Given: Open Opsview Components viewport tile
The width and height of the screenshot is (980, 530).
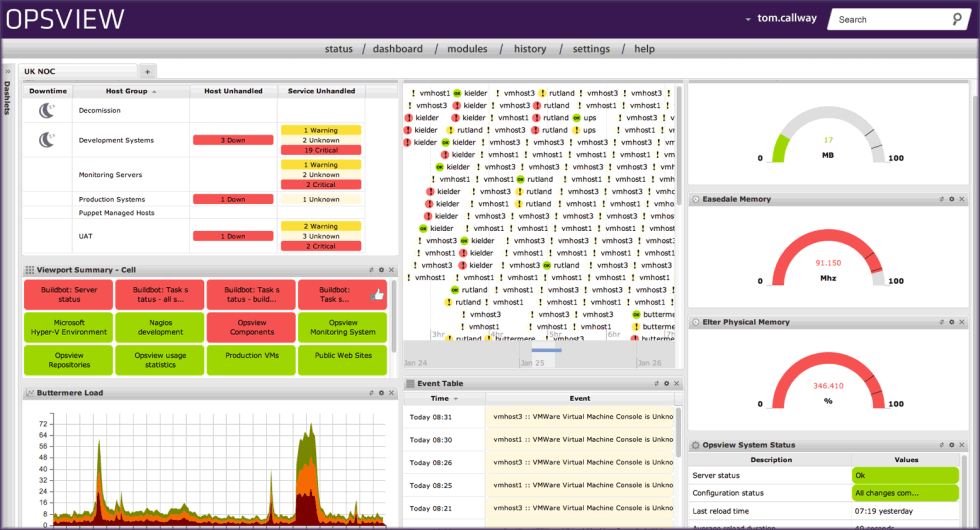Looking at the screenshot, I should click(251, 328).
